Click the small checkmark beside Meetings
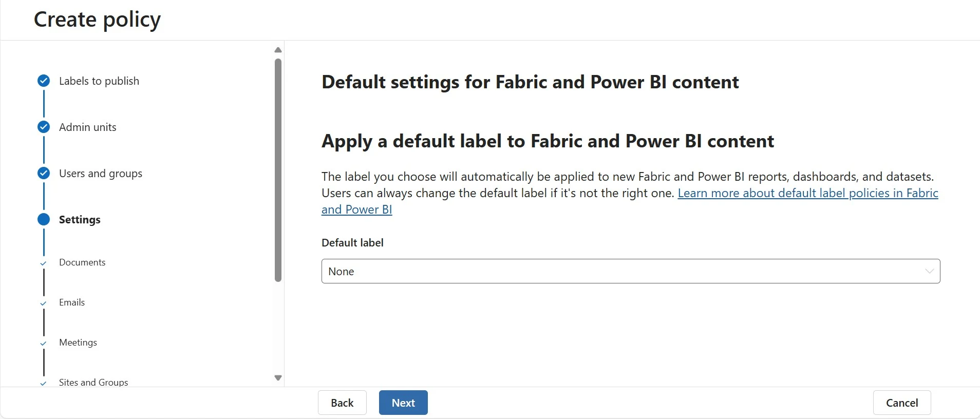980x419 pixels. [43, 343]
